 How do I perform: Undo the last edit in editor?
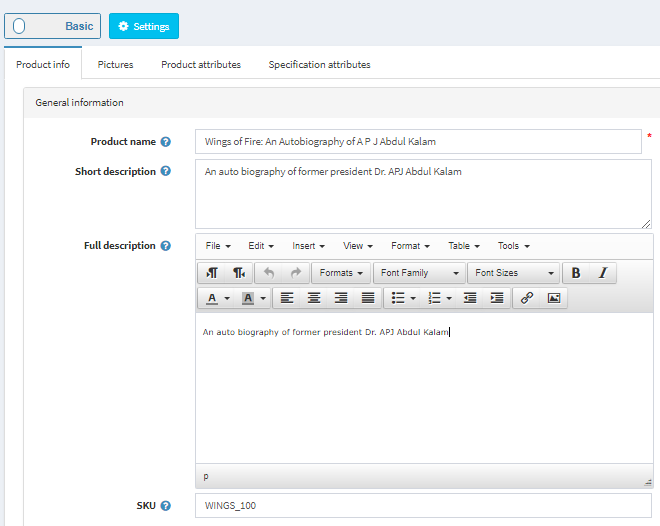[x=269, y=273]
